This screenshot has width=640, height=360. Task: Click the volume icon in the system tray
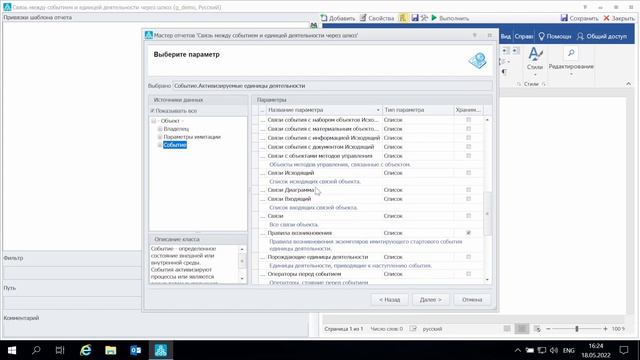[x=554, y=350]
